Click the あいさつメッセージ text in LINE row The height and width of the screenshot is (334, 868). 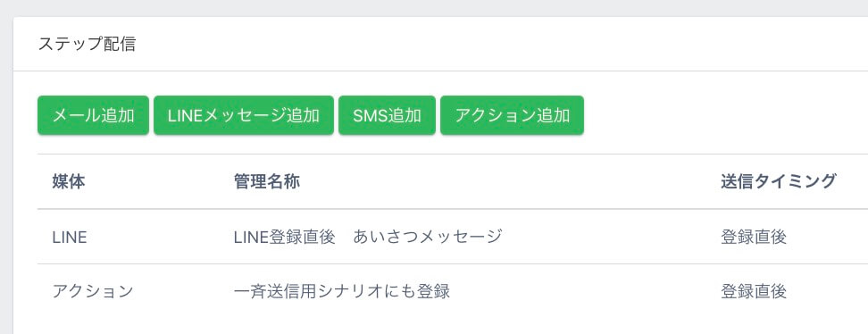[x=428, y=237]
